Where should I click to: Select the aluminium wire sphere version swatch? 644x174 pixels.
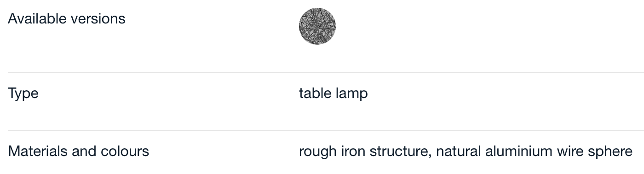[317, 26]
